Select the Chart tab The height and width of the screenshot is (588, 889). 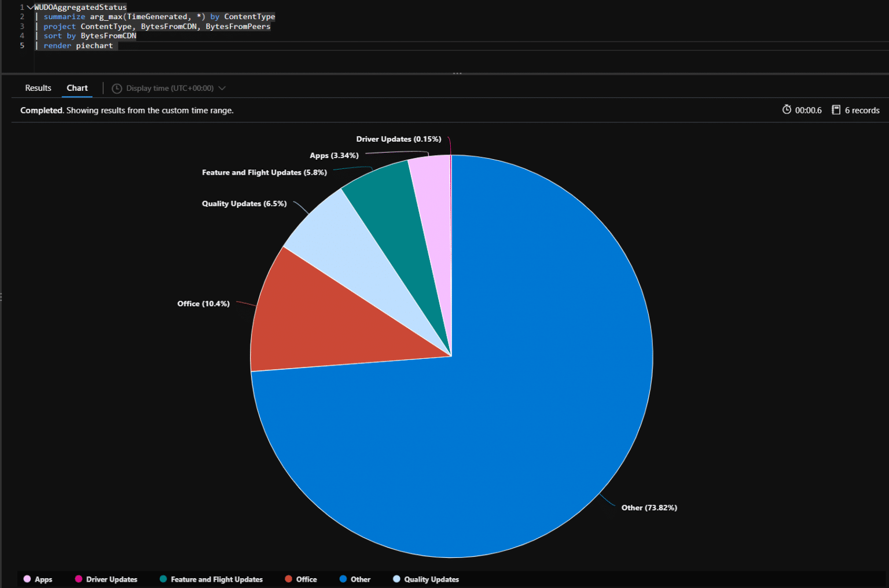click(x=77, y=88)
